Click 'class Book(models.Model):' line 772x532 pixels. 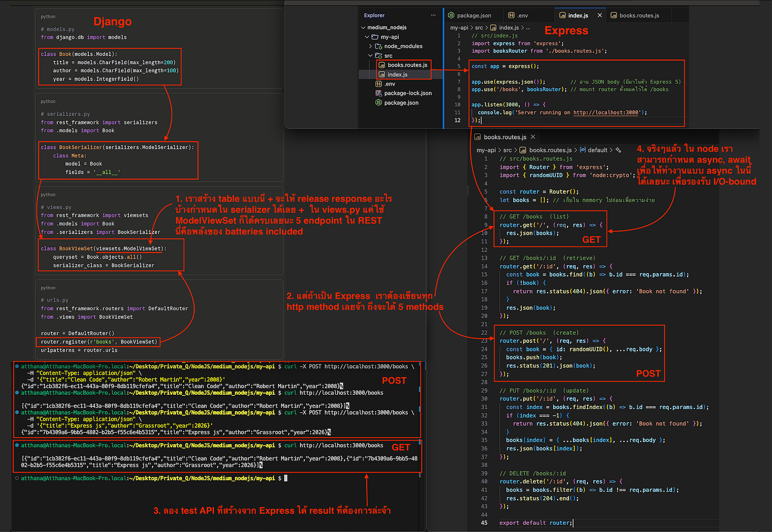[x=79, y=54]
